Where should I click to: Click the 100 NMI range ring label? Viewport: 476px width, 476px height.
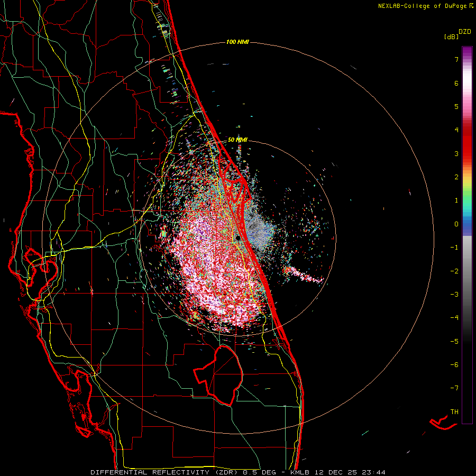[237, 42]
